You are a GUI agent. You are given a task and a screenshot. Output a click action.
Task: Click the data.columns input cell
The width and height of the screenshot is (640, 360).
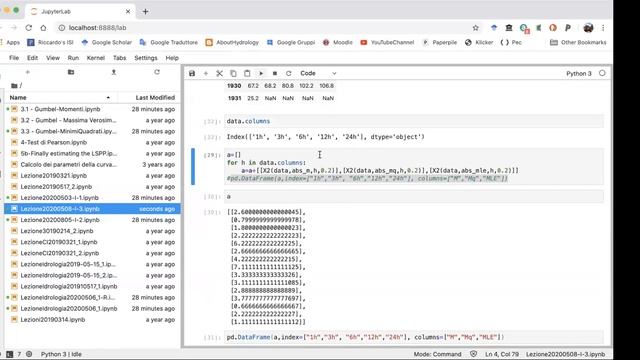click(414, 121)
